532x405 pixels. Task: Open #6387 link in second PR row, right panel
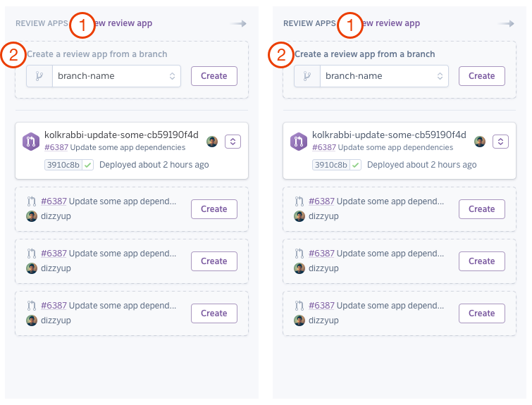pyautogui.click(x=321, y=254)
